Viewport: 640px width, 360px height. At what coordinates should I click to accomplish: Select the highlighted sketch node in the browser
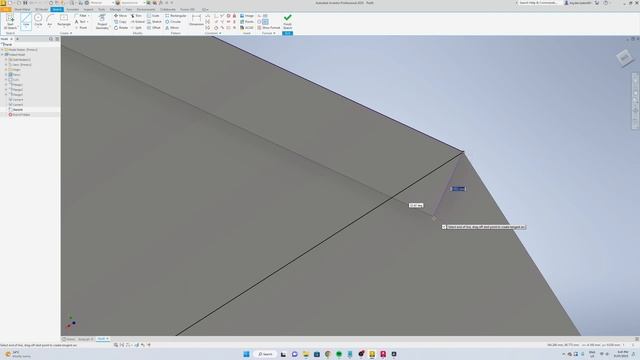coord(18,110)
